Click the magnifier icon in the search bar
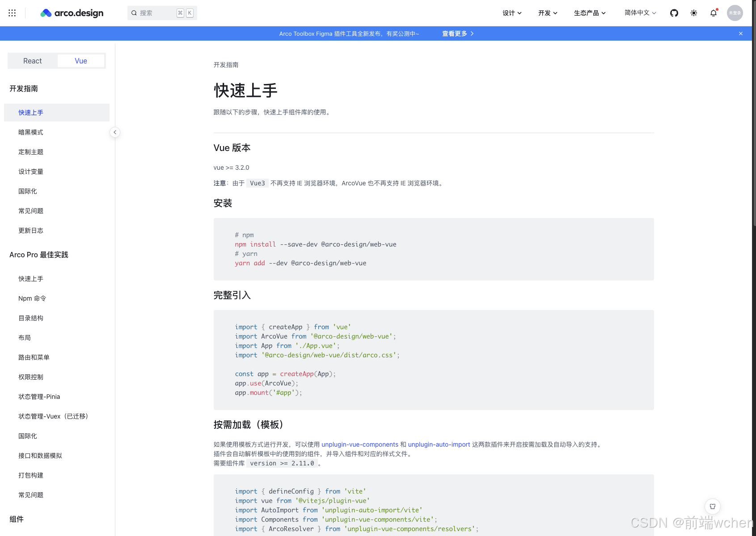 (x=134, y=13)
